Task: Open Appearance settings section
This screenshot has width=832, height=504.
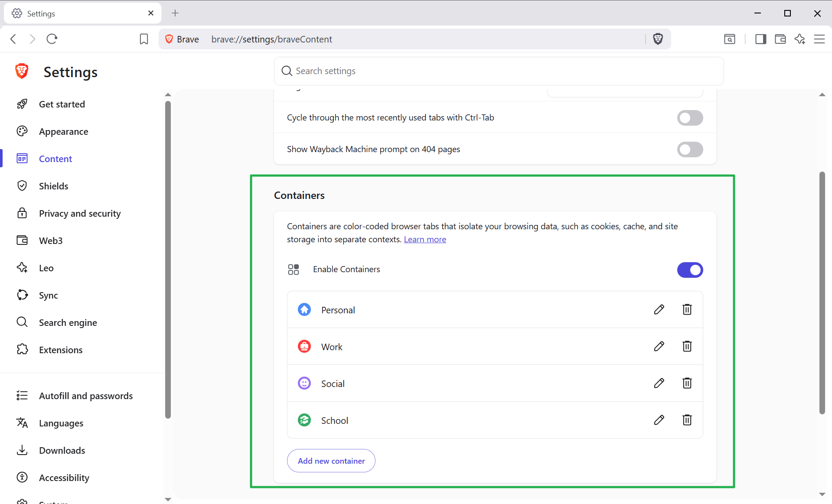Action: (x=64, y=131)
